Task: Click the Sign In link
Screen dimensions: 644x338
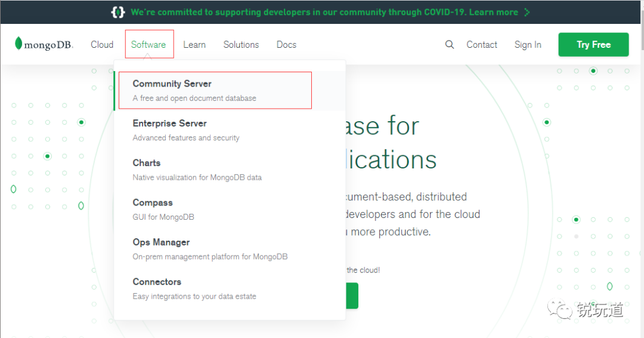Action: point(528,45)
